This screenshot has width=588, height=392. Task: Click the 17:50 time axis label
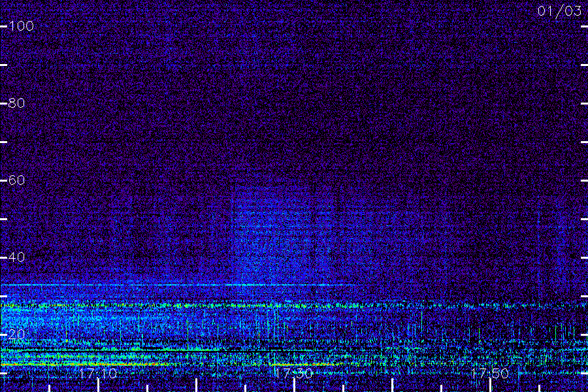[490, 373]
